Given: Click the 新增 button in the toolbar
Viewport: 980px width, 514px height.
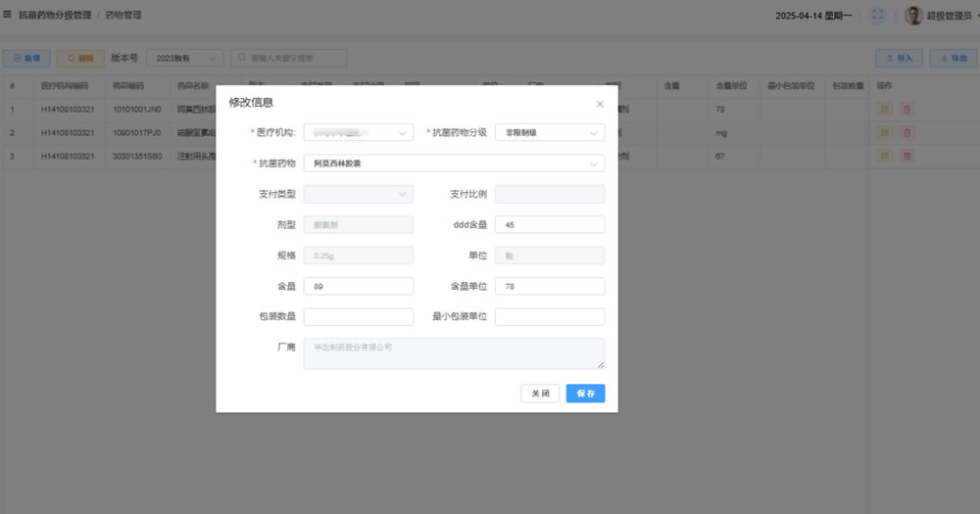Looking at the screenshot, I should point(26,58).
